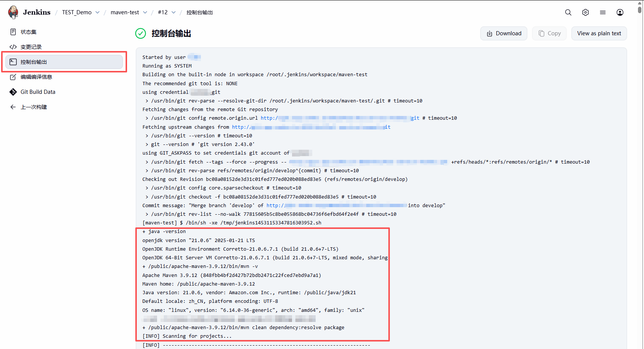Image resolution: width=644 pixels, height=349 pixels.
Task: Click the '+ java -version' line
Action: (164, 232)
